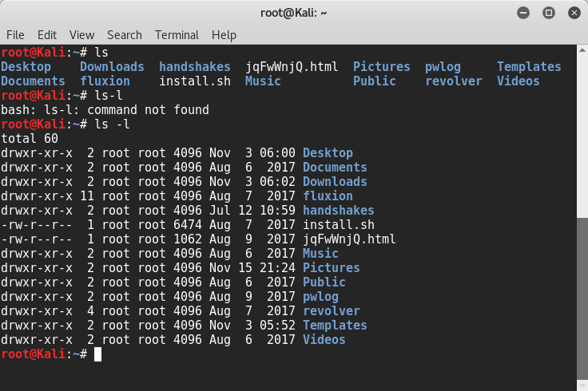Click fluxion in the first ls output
Viewport: 588px width, 391px height.
click(105, 81)
